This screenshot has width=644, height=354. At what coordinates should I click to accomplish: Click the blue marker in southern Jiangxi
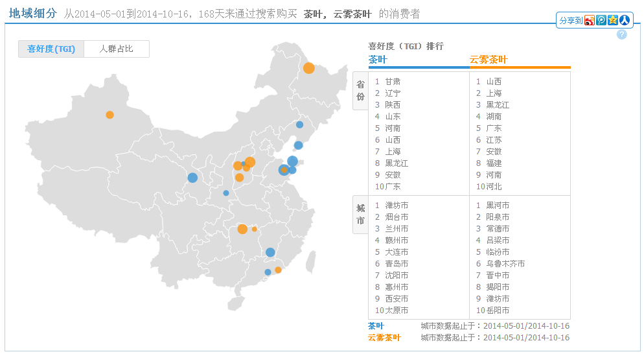(270, 252)
